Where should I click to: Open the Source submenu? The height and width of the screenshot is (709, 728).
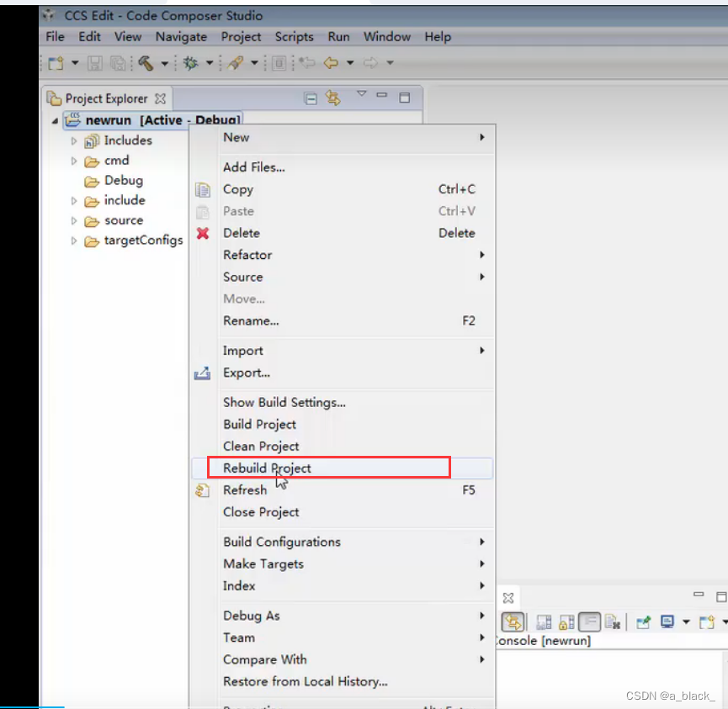click(x=342, y=277)
